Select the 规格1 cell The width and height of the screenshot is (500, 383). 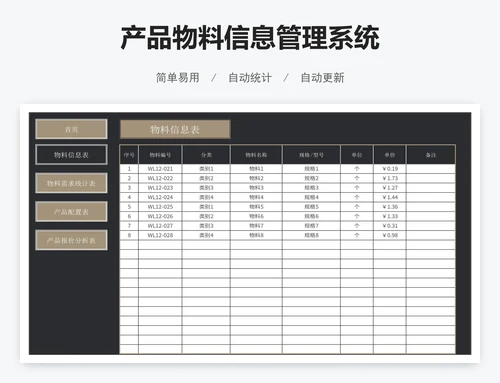(x=311, y=169)
